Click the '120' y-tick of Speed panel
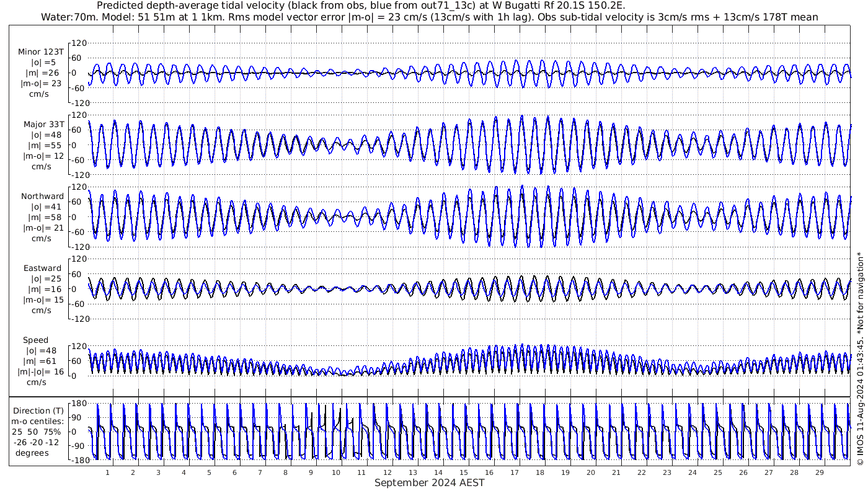The width and height of the screenshot is (868, 496). (79, 346)
